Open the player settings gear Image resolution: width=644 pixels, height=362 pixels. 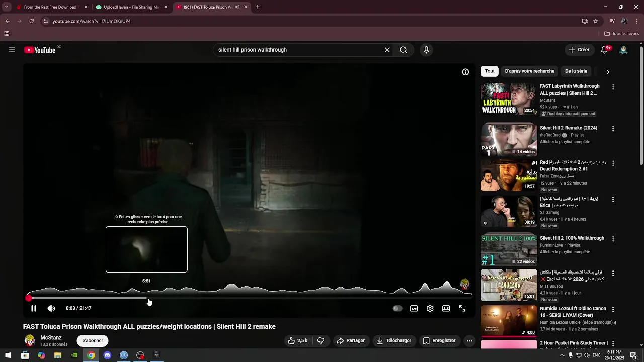(x=430, y=308)
